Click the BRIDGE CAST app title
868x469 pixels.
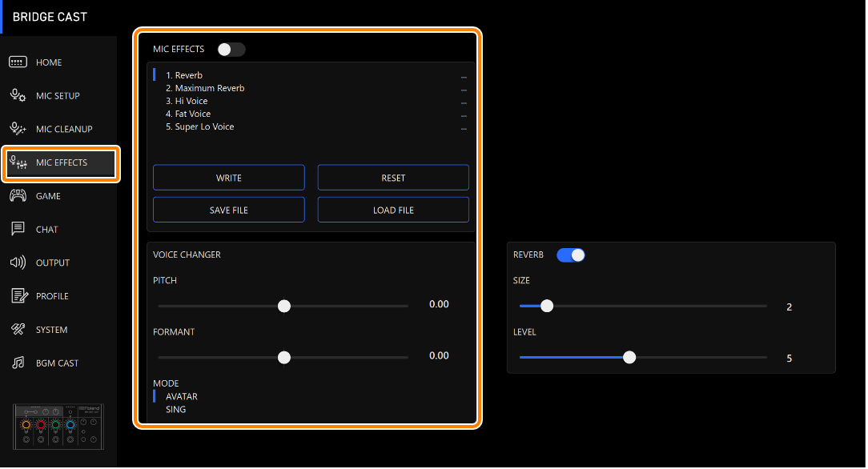coord(50,17)
